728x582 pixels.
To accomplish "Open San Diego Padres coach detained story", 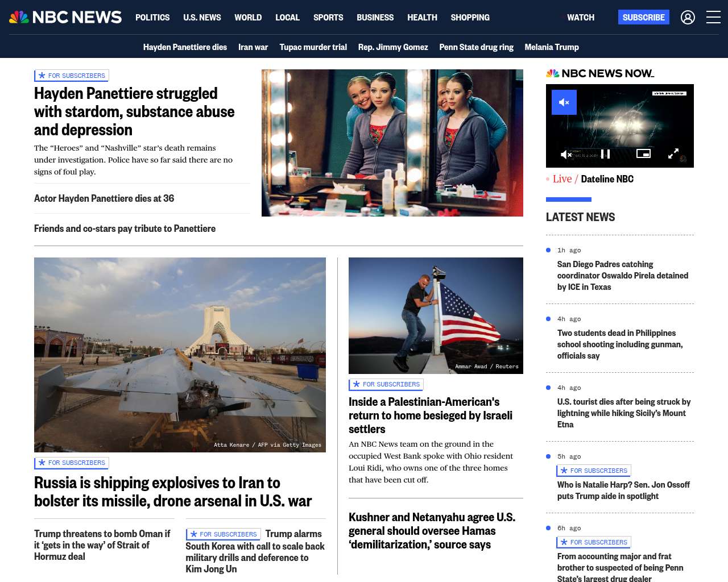I will 623,276.
